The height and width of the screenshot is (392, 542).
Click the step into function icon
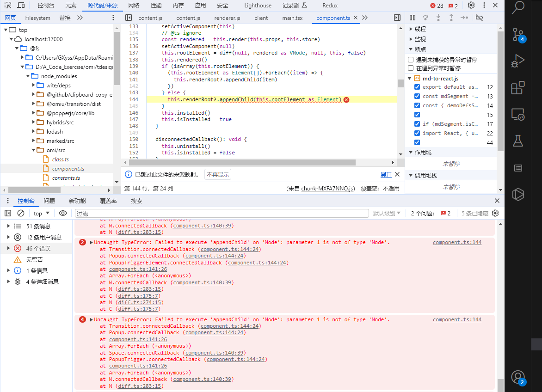(438, 18)
